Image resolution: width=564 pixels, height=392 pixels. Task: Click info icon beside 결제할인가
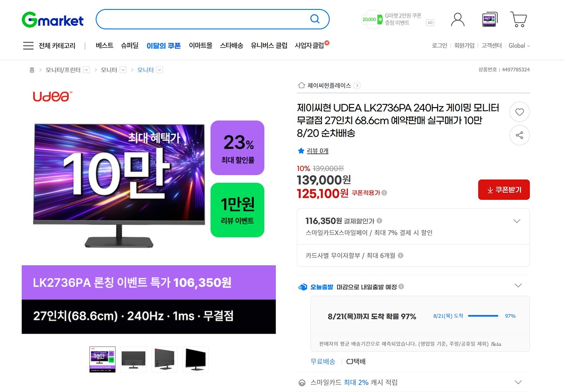[x=379, y=220]
